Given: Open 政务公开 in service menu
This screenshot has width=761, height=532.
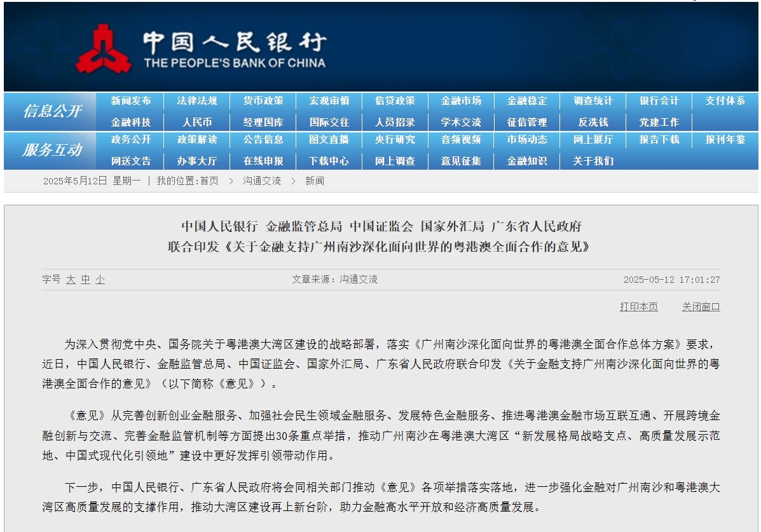Looking at the screenshot, I should [130, 140].
